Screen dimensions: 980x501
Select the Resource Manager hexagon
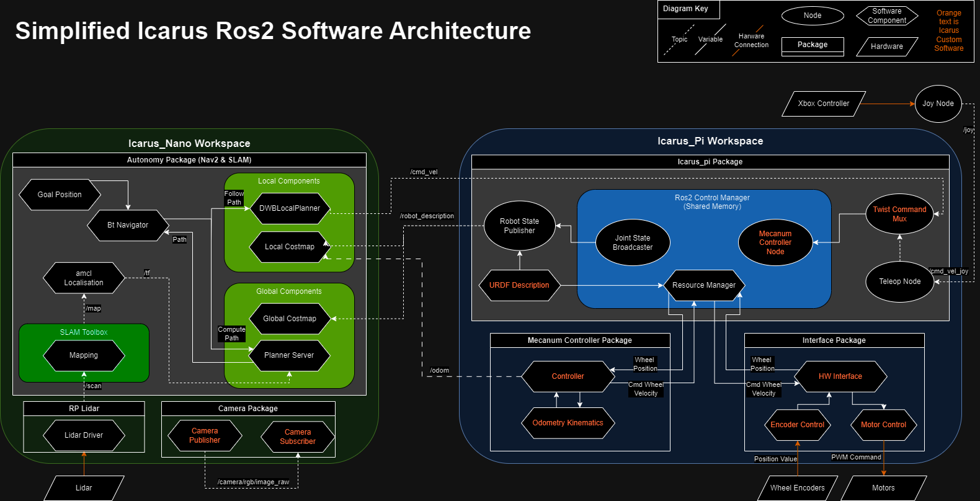pyautogui.click(x=703, y=285)
